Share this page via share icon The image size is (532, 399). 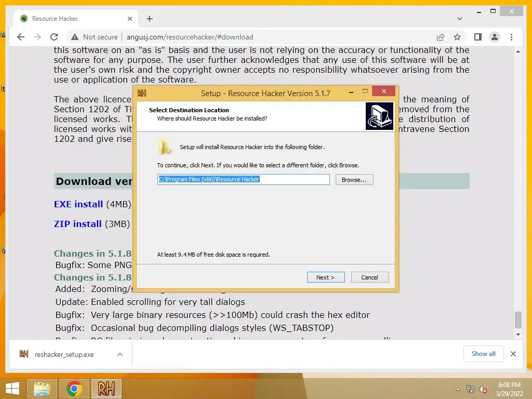(441, 37)
